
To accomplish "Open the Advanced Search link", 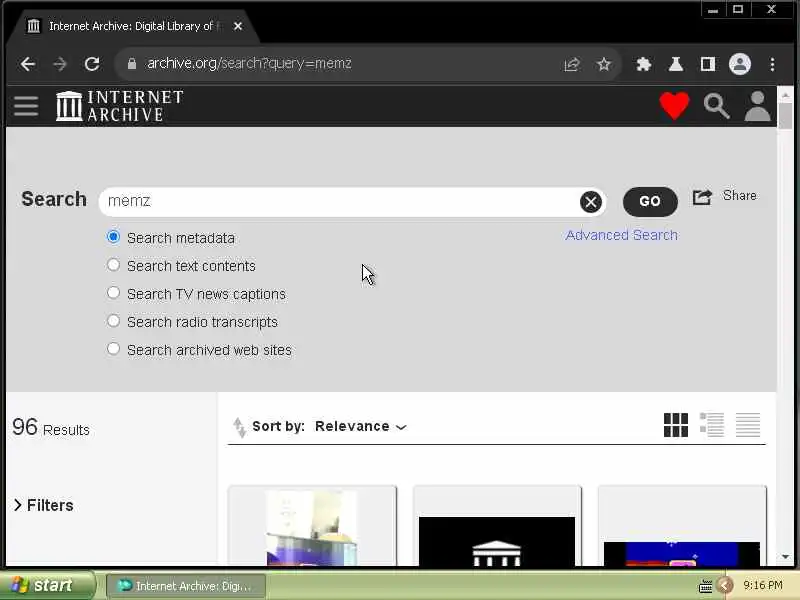I will pos(621,235).
